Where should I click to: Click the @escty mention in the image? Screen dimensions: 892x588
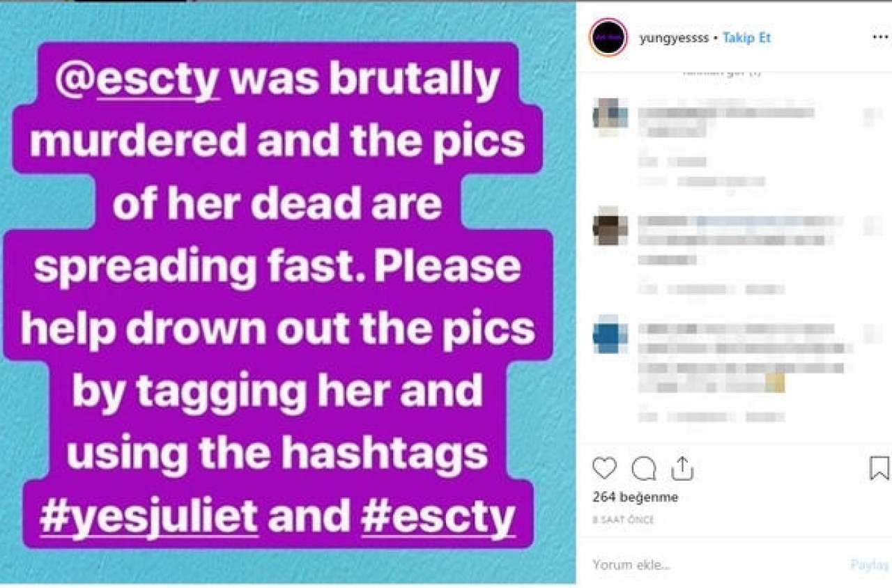[x=138, y=79]
